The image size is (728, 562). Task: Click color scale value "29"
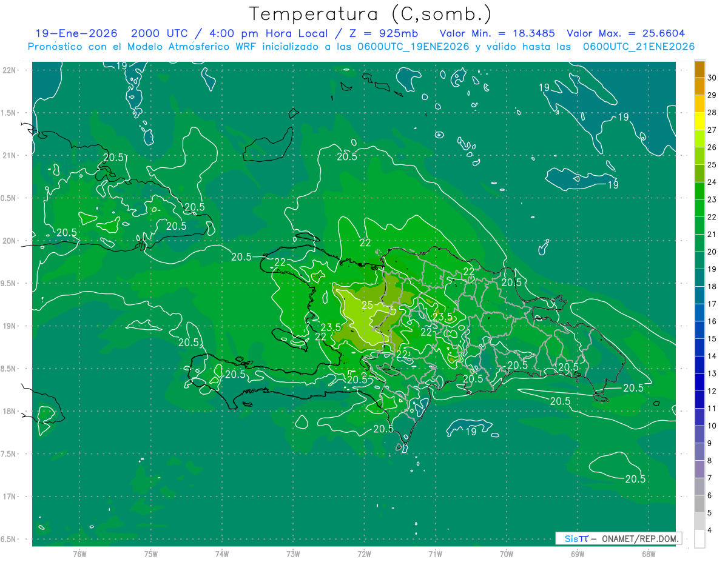click(712, 95)
